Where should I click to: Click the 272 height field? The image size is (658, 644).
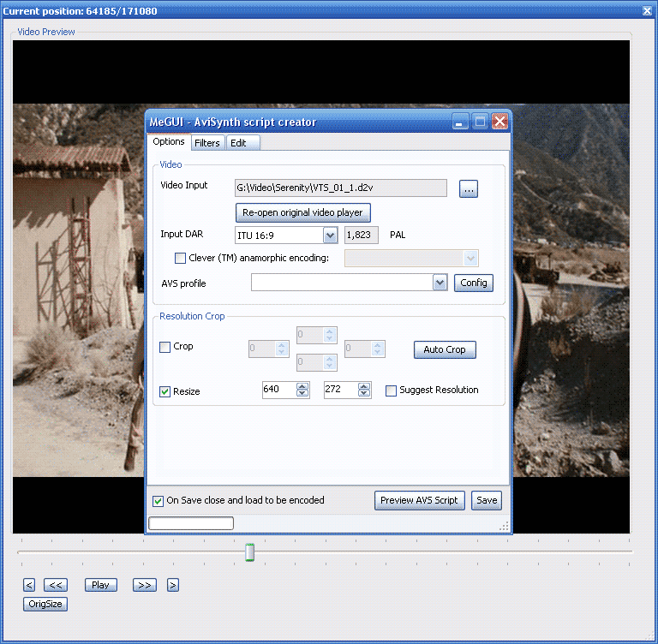coord(341,390)
